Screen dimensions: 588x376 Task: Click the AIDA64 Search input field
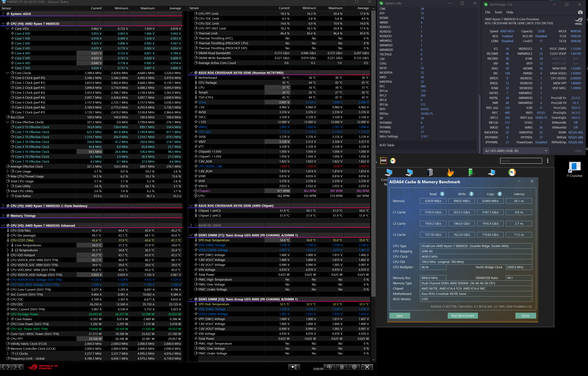tap(521, 161)
